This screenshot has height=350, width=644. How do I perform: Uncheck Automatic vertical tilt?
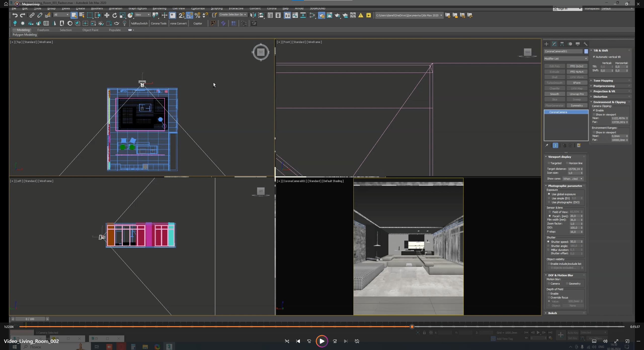[594, 57]
